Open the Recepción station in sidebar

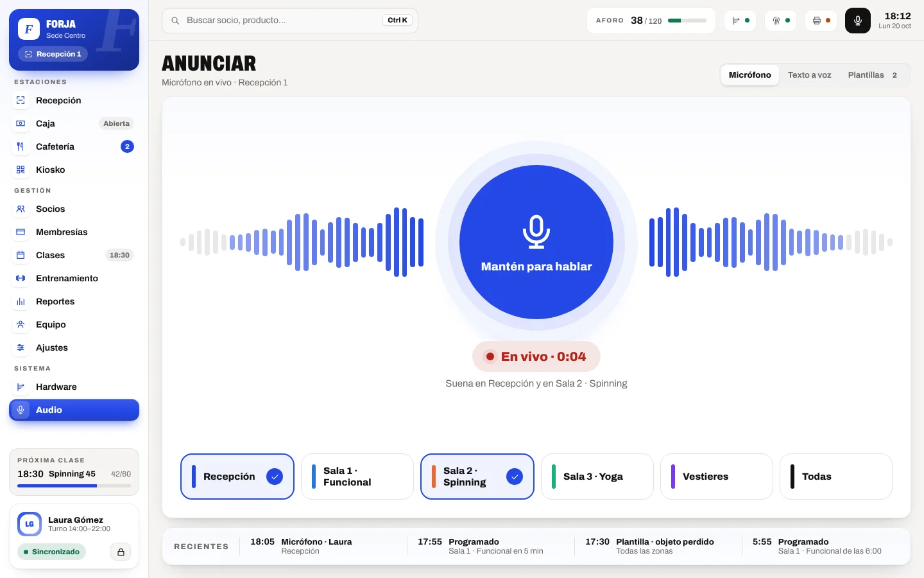74,100
